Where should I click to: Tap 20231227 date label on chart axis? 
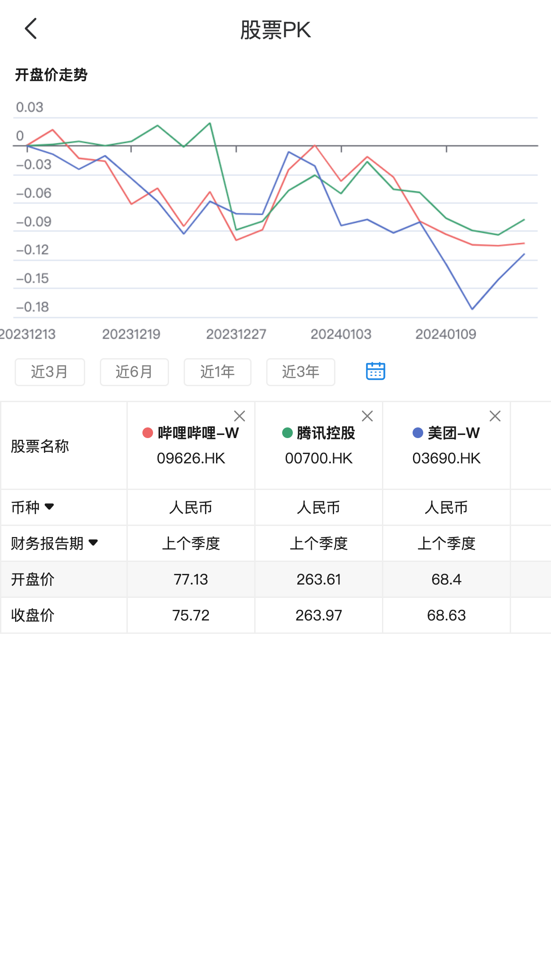[x=236, y=334]
